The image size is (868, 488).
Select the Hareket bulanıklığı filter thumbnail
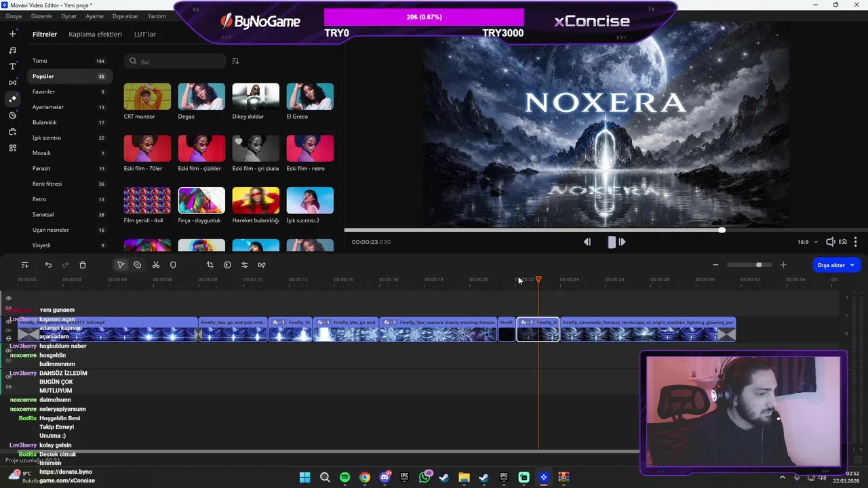pyautogui.click(x=256, y=201)
